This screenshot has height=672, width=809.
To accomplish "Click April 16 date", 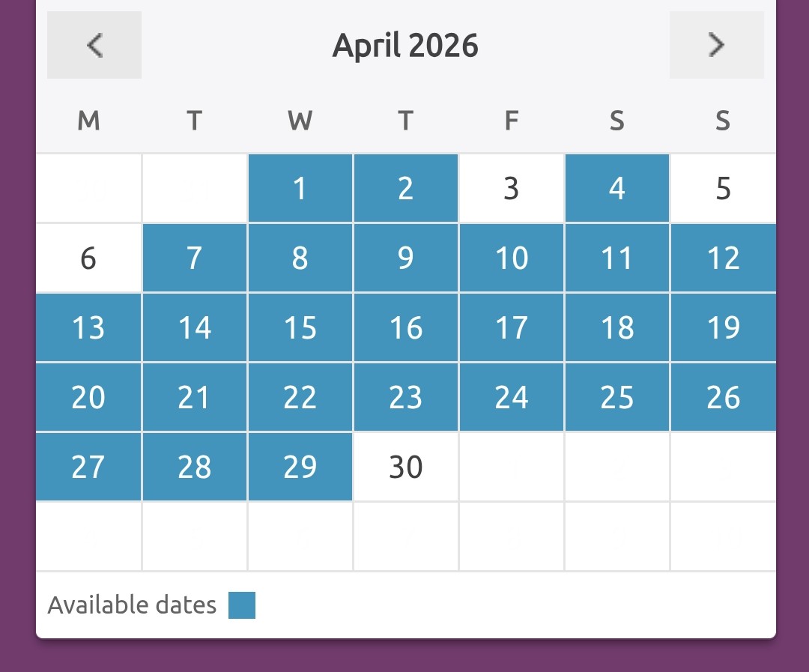I will tap(405, 328).
